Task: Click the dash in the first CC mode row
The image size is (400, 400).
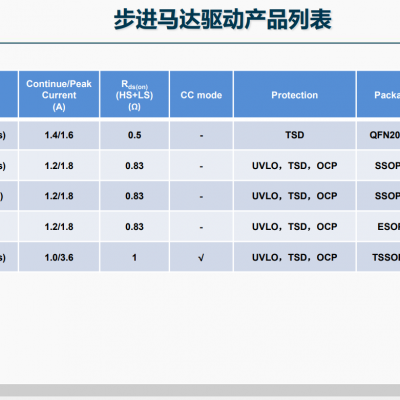Action: coord(201,136)
